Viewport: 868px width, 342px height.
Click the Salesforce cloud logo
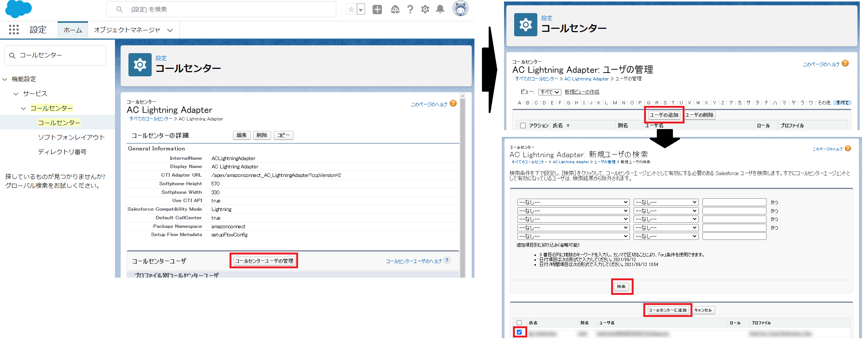(x=18, y=8)
